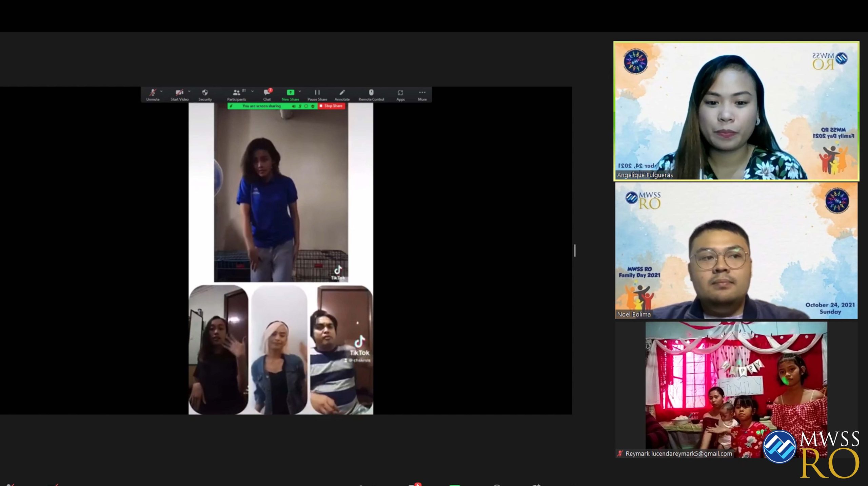Open the Annotate pencil tool
The width and height of the screenshot is (868, 486).
click(x=342, y=95)
